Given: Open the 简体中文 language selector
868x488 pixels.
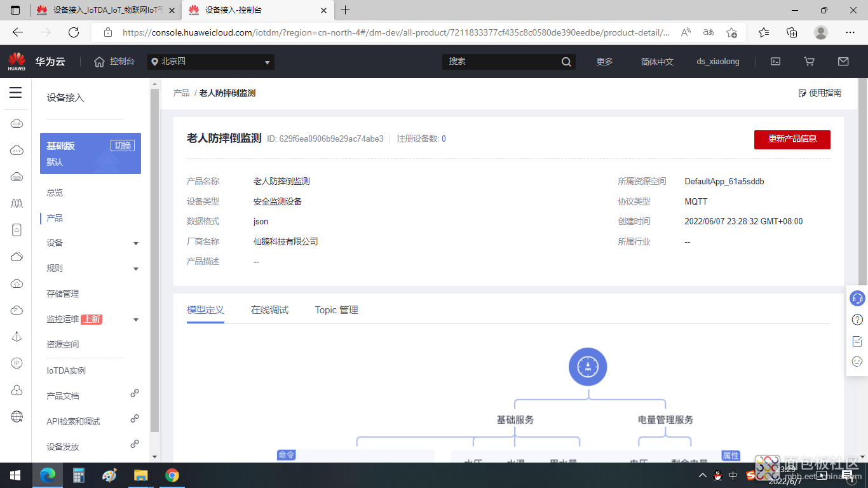Looking at the screenshot, I should [x=657, y=62].
